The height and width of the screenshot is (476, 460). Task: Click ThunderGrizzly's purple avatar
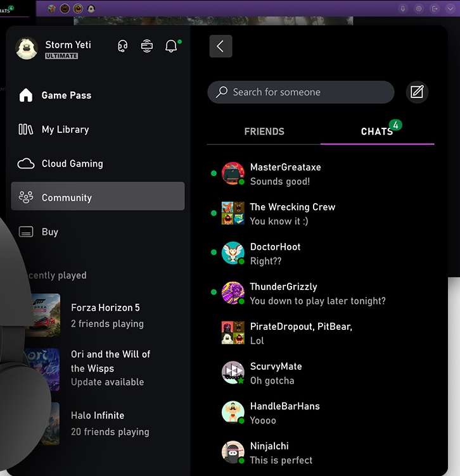coord(233,292)
